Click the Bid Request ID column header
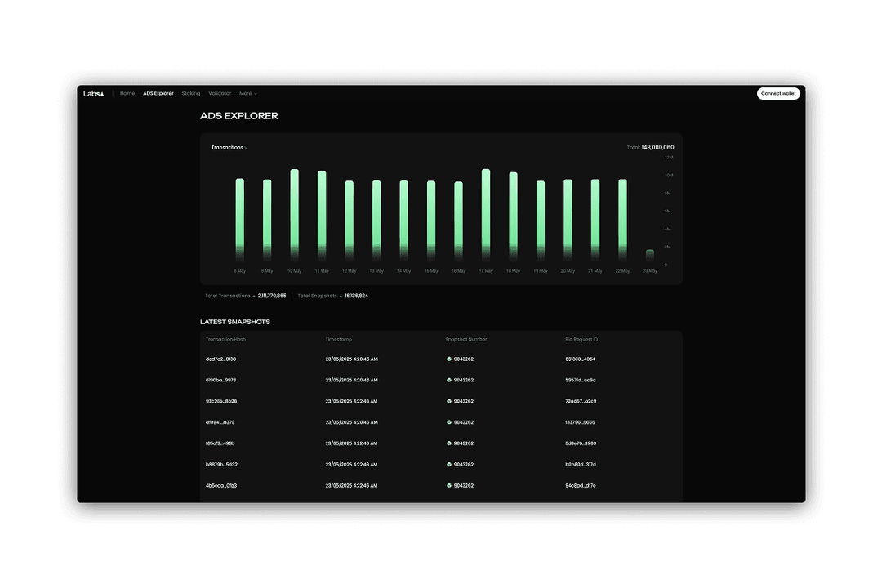882x588 pixels. [x=581, y=339]
